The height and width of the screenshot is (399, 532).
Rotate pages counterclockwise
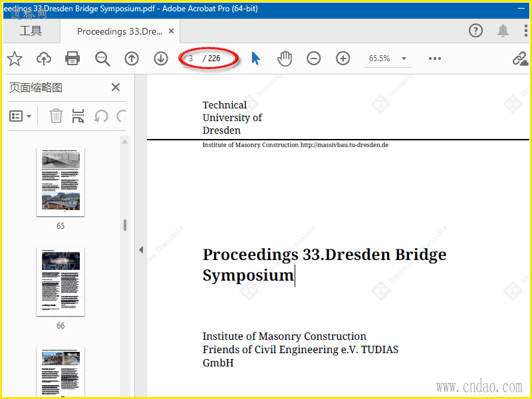(101, 116)
